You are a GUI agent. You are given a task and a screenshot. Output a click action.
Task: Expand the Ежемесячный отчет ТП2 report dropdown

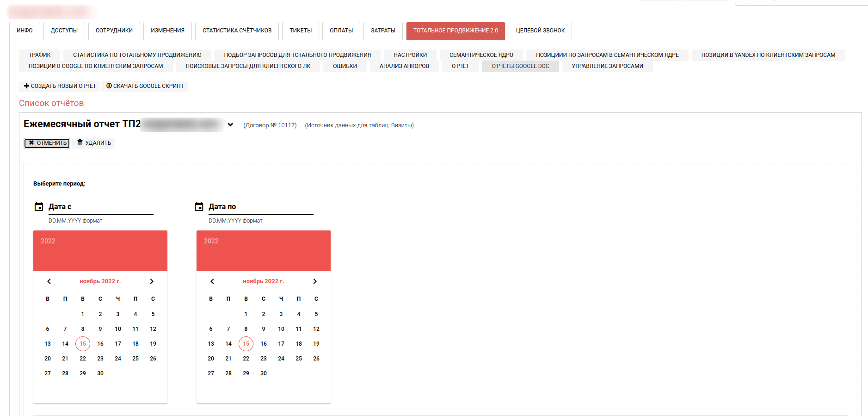[x=230, y=125]
